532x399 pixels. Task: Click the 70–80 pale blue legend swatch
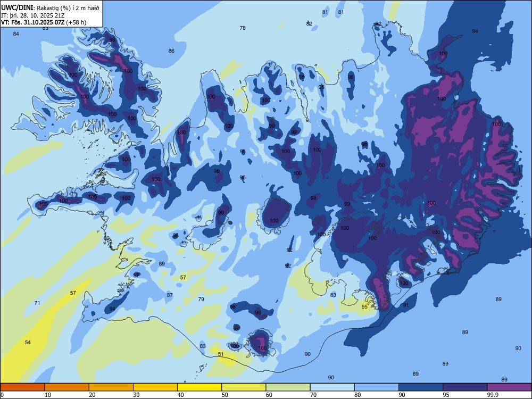click(x=332, y=387)
